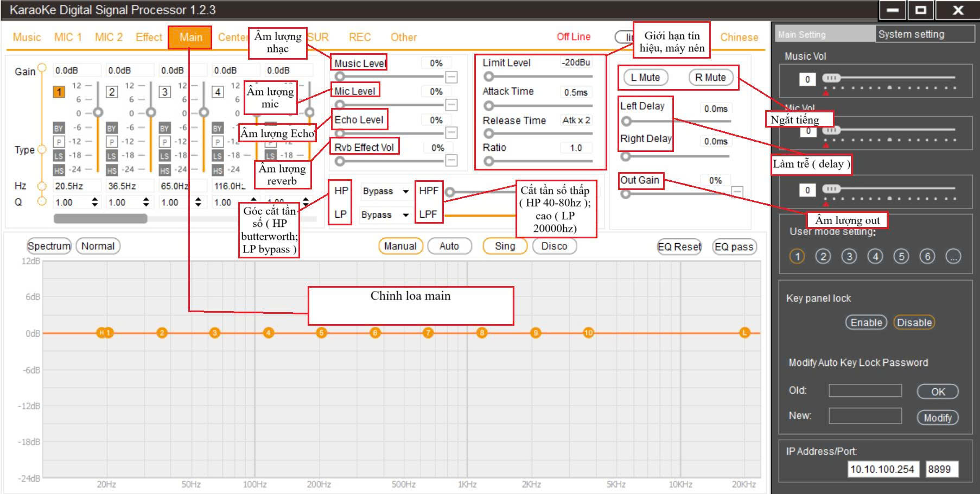Viewport: 980px width, 494px height.
Task: Load user mode preset 5
Action: tap(901, 256)
